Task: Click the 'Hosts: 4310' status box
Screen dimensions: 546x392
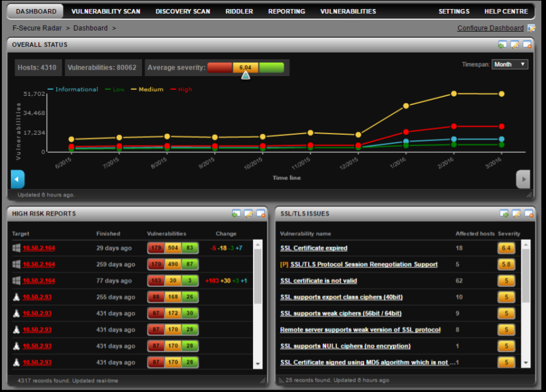Action: click(38, 68)
